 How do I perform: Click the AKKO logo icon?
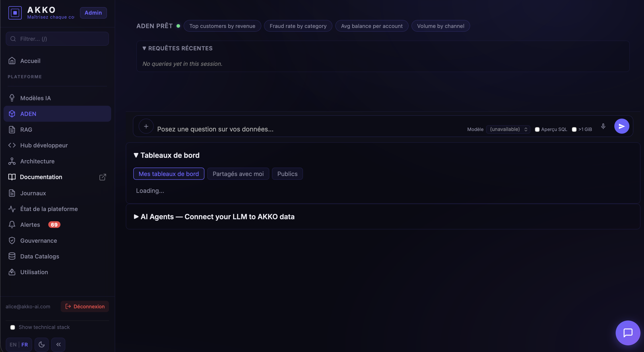pos(15,13)
